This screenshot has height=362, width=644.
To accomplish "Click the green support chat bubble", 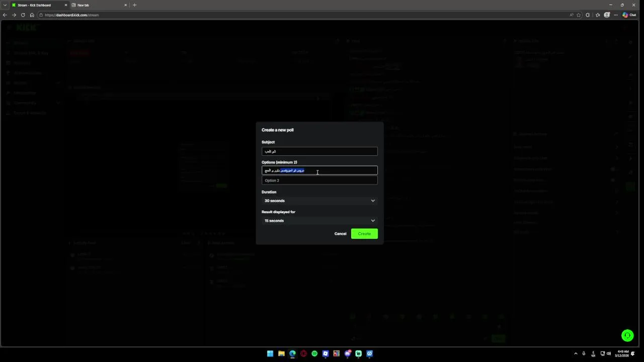I will (627, 335).
